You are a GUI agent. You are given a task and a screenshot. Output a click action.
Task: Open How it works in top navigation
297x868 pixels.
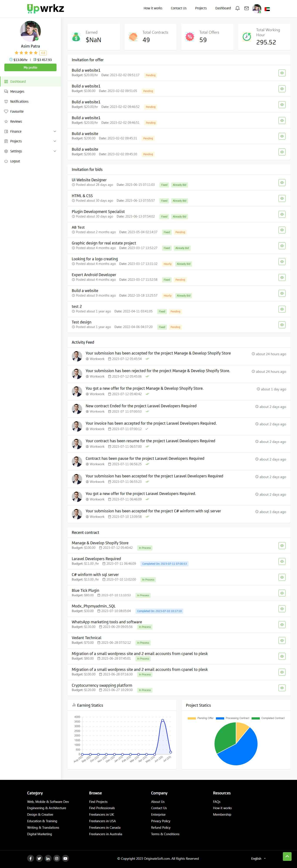(153, 8)
